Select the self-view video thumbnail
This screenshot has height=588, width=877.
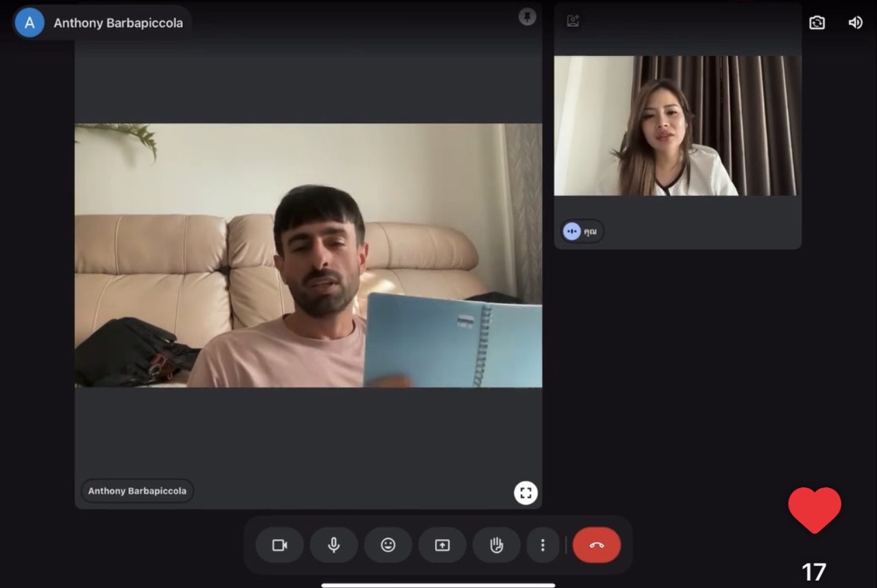(x=678, y=126)
